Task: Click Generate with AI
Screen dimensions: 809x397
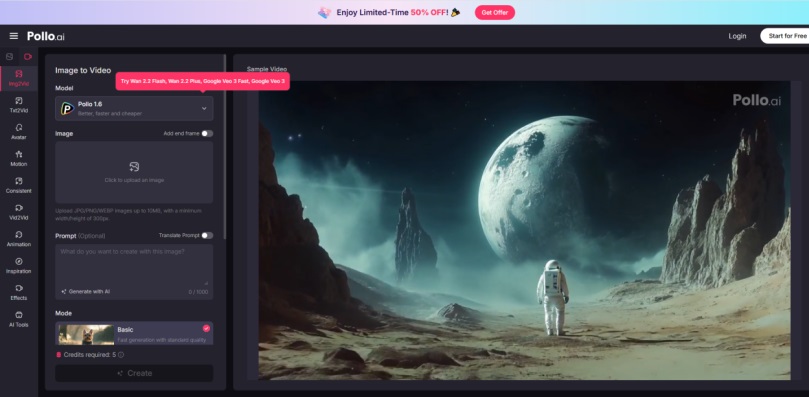Action: coord(86,292)
